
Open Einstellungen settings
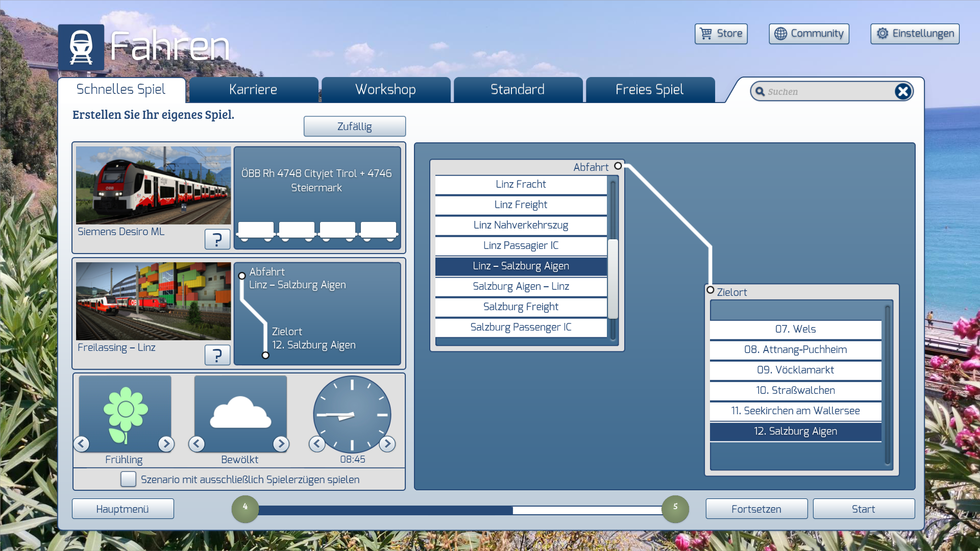[915, 34]
